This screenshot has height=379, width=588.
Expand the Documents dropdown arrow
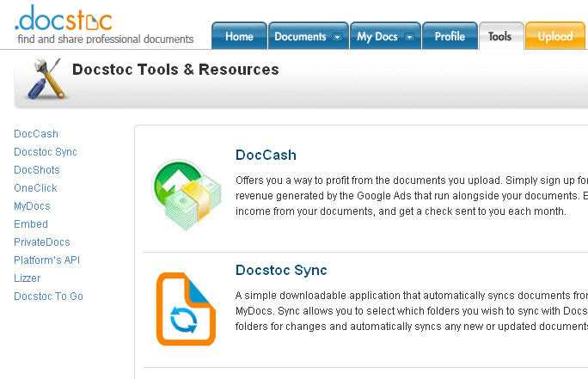(x=337, y=37)
